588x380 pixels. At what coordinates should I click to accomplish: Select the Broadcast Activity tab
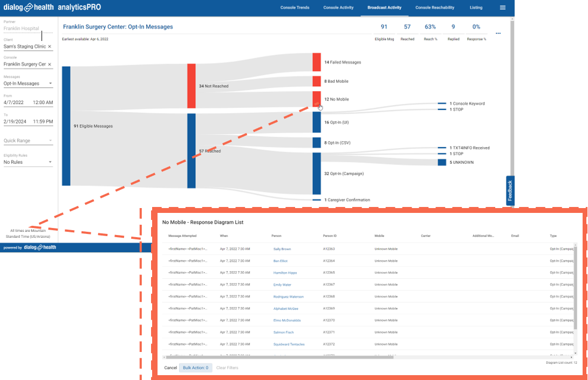[x=385, y=8]
